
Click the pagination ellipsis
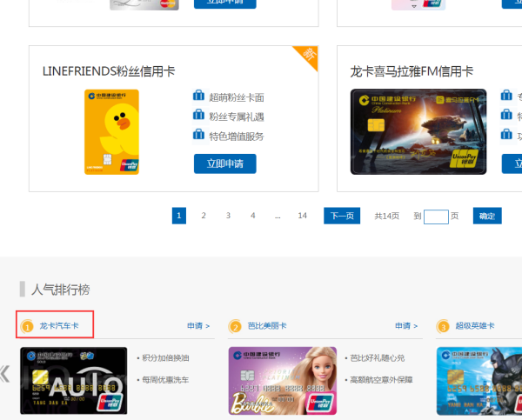[x=278, y=217]
